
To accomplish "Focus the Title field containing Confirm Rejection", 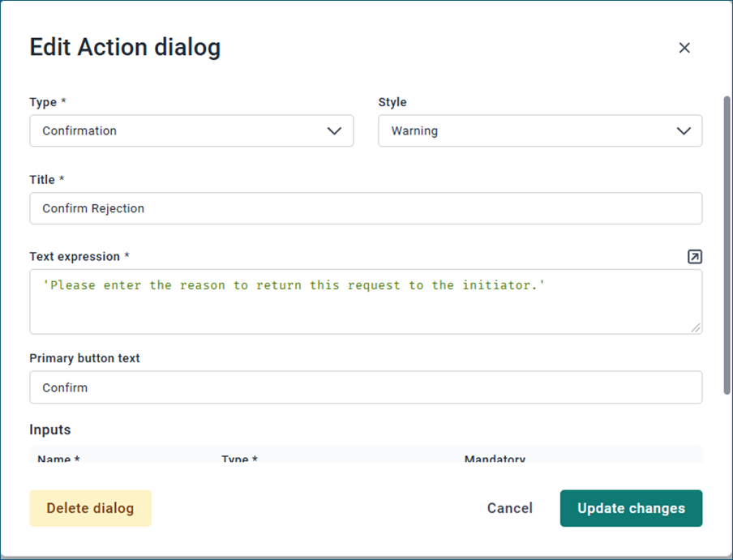I will (x=366, y=208).
